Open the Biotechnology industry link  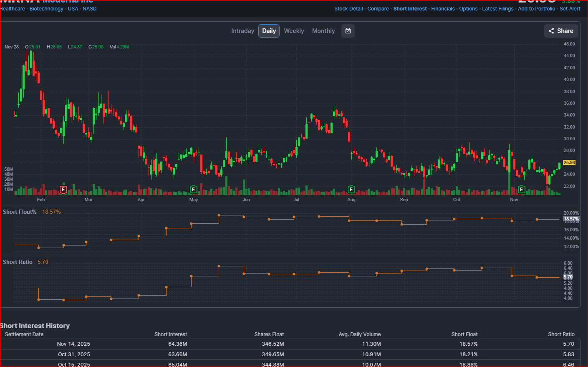pos(46,9)
